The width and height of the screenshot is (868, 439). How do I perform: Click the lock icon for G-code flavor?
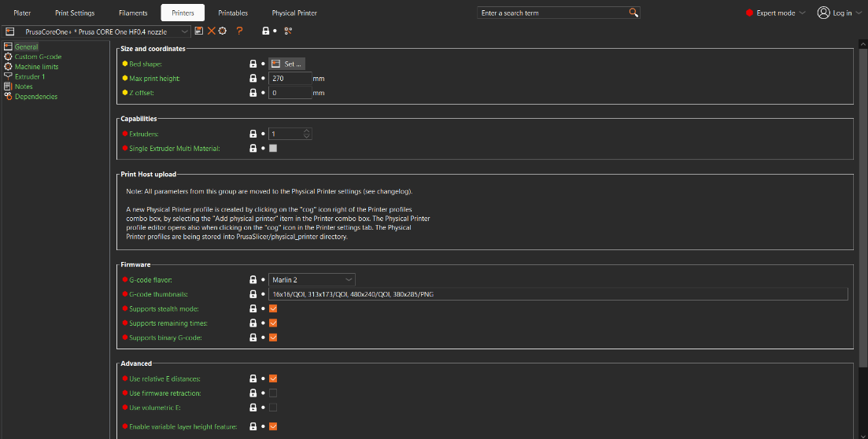coord(253,280)
